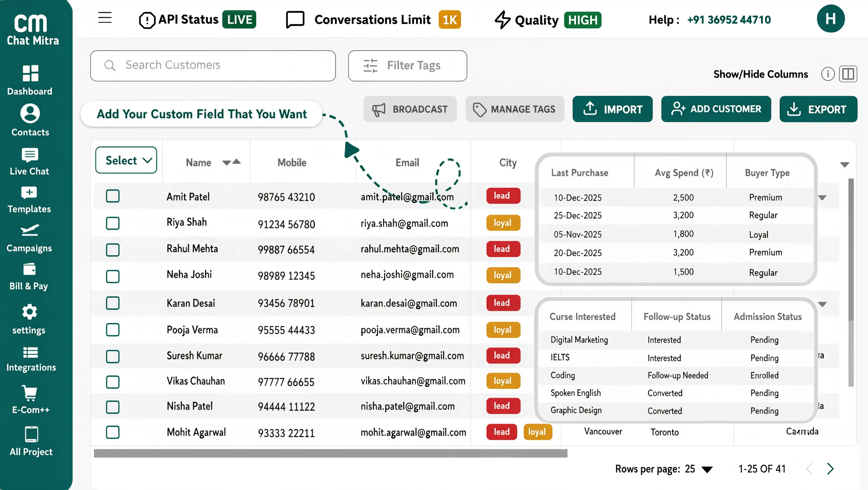The image size is (868, 490).
Task: Click the vertical table scrollbar
Action: point(851,283)
